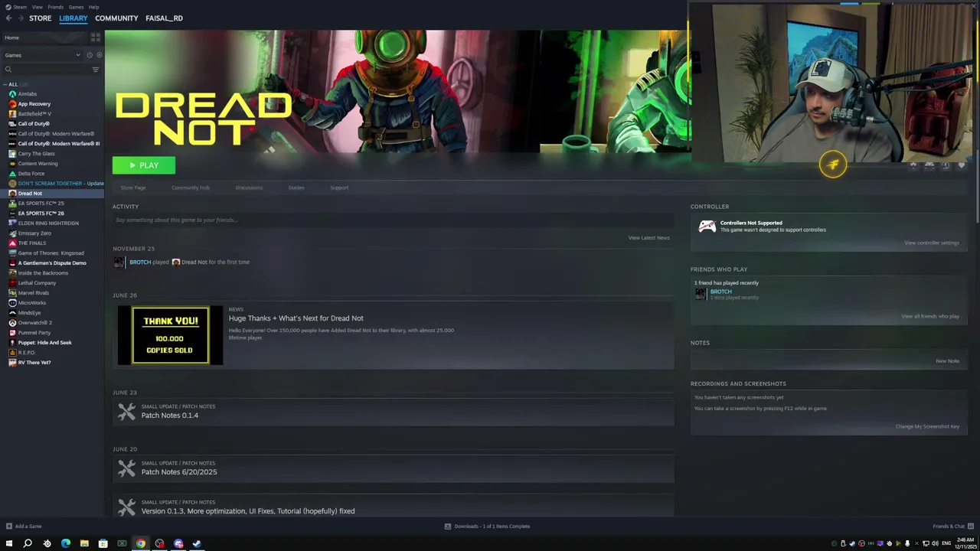Open FAISAL_RD profile tab
The width and height of the screenshot is (980, 551).
click(164, 18)
